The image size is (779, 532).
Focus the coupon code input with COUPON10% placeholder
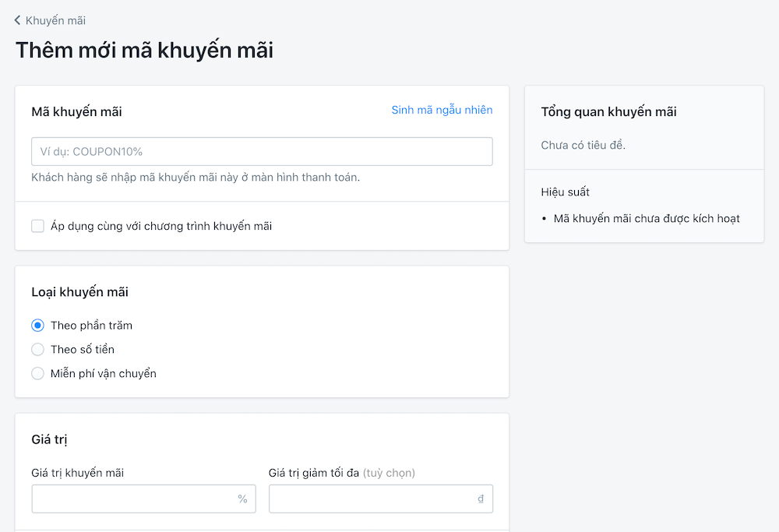[x=261, y=151]
